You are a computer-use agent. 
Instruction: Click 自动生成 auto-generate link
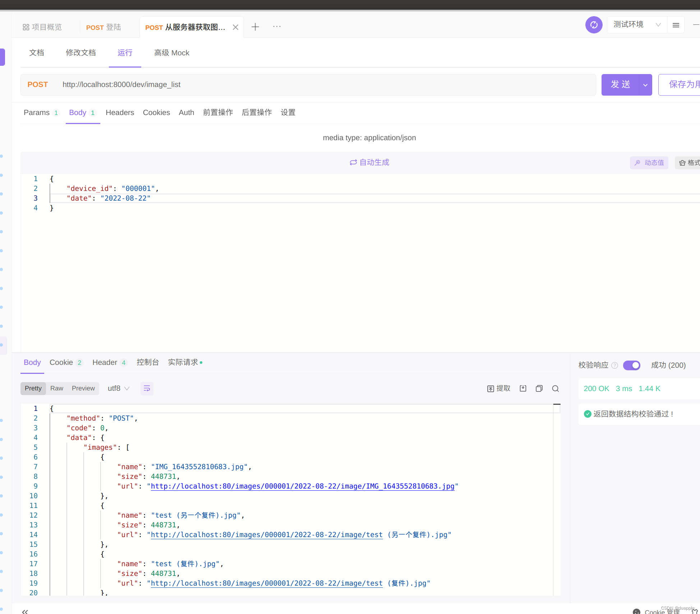(x=369, y=162)
